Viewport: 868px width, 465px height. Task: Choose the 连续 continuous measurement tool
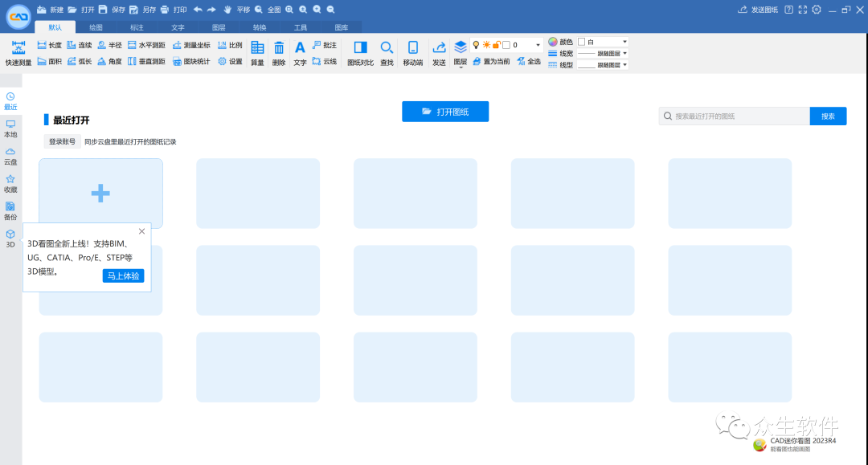[79, 45]
